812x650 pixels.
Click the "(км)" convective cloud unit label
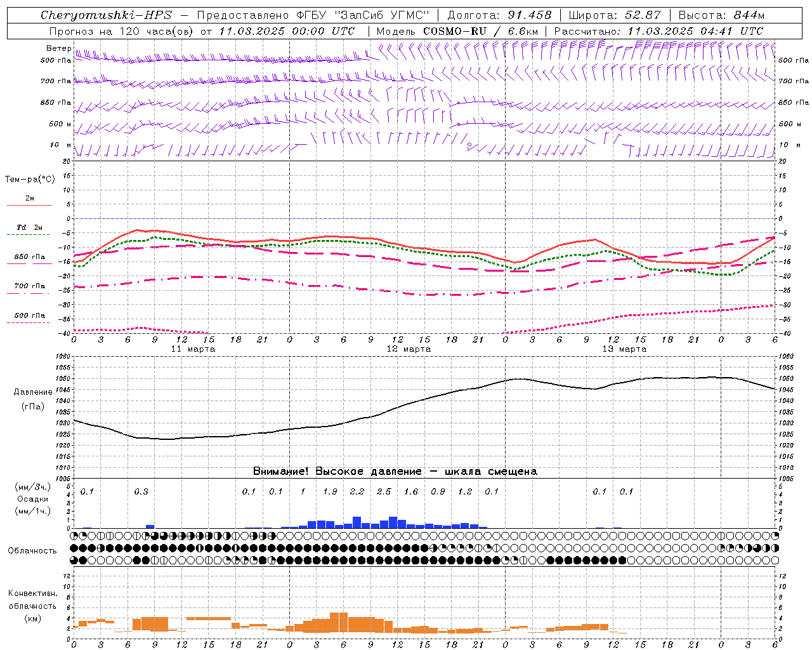(34, 618)
